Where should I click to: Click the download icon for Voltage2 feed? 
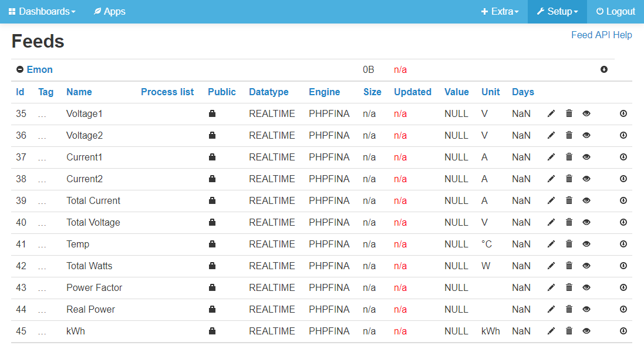pyautogui.click(x=623, y=135)
